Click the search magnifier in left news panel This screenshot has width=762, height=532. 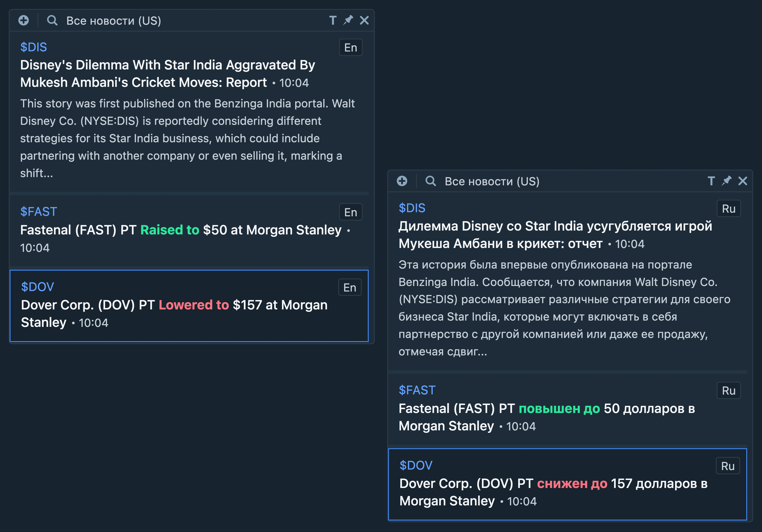[52, 21]
